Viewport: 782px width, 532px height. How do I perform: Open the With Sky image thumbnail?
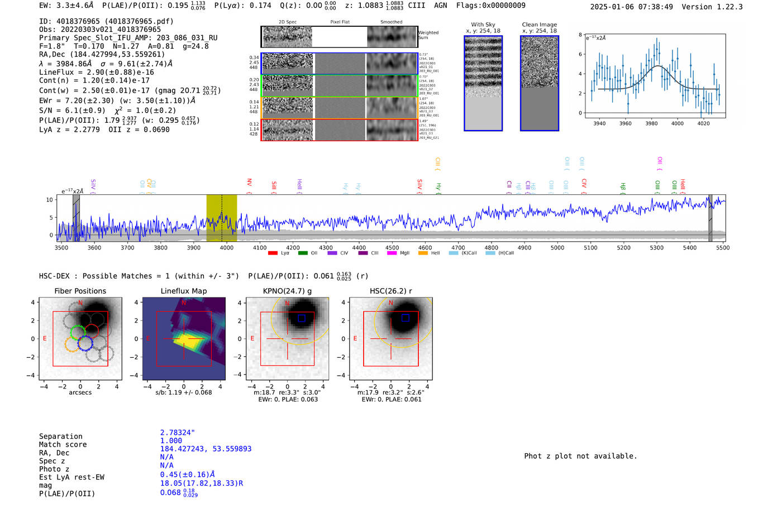click(483, 83)
